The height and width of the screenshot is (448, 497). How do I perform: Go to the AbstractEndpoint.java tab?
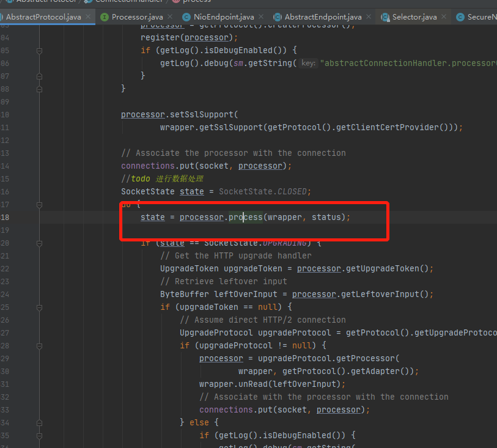323,17
